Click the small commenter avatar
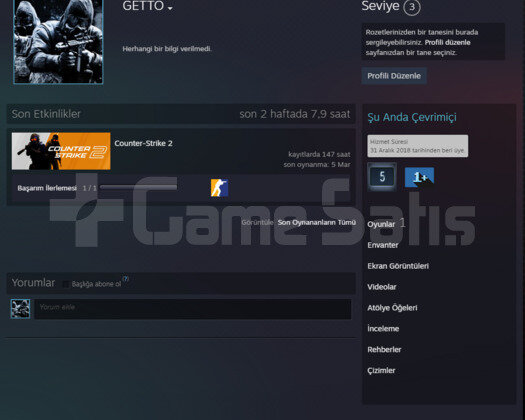Viewport: 525px width, 420px height. [20, 308]
